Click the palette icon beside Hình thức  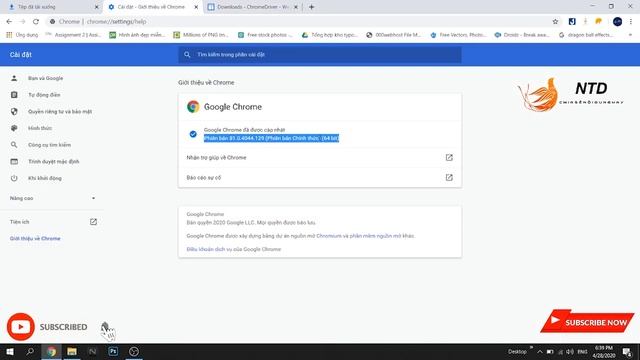pos(14,128)
